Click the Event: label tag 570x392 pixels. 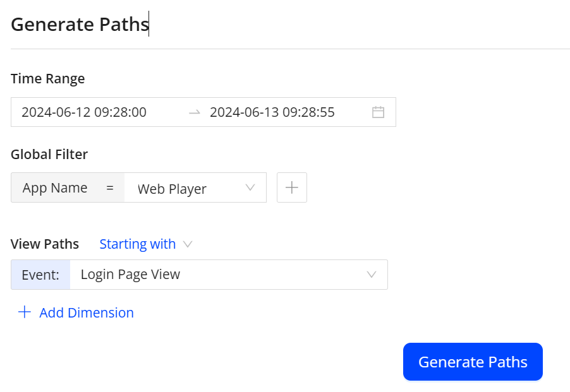[x=40, y=275]
